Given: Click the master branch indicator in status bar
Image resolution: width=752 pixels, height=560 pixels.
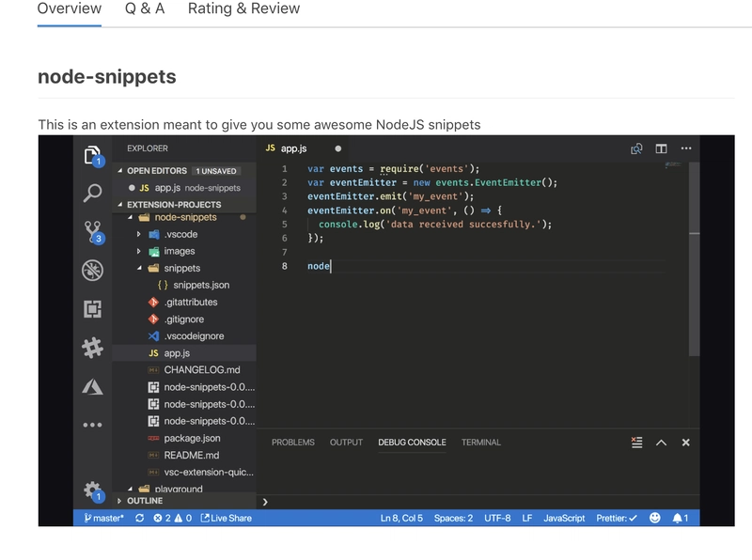Looking at the screenshot, I should pos(103,518).
